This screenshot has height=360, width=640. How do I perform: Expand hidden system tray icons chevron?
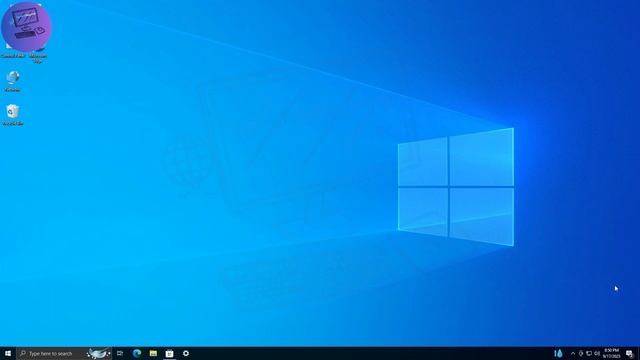(x=573, y=353)
